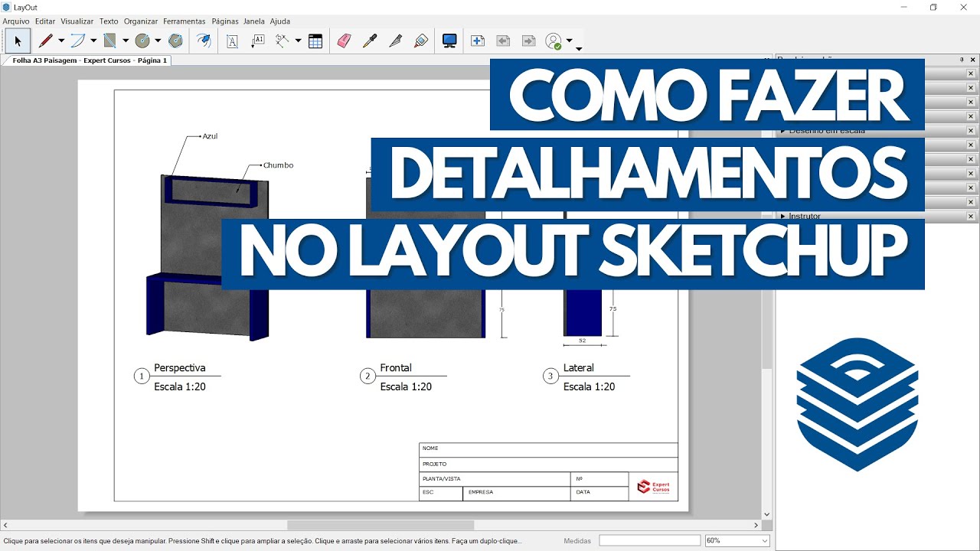Open the Visualizar menu

click(77, 21)
